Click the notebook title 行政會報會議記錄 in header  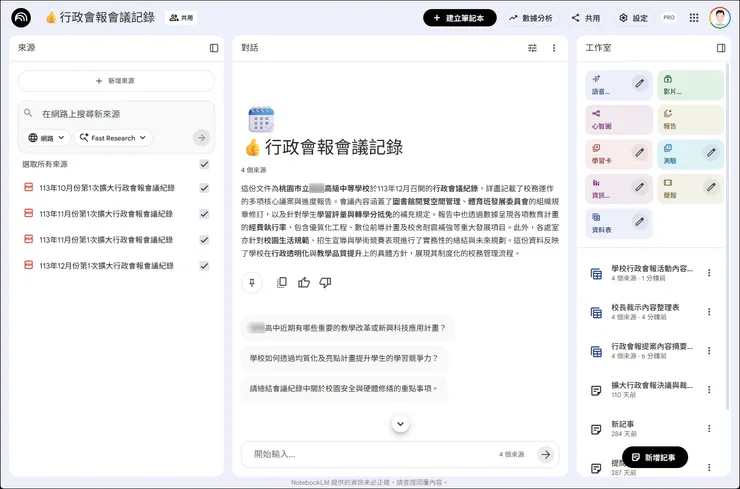click(x=107, y=17)
